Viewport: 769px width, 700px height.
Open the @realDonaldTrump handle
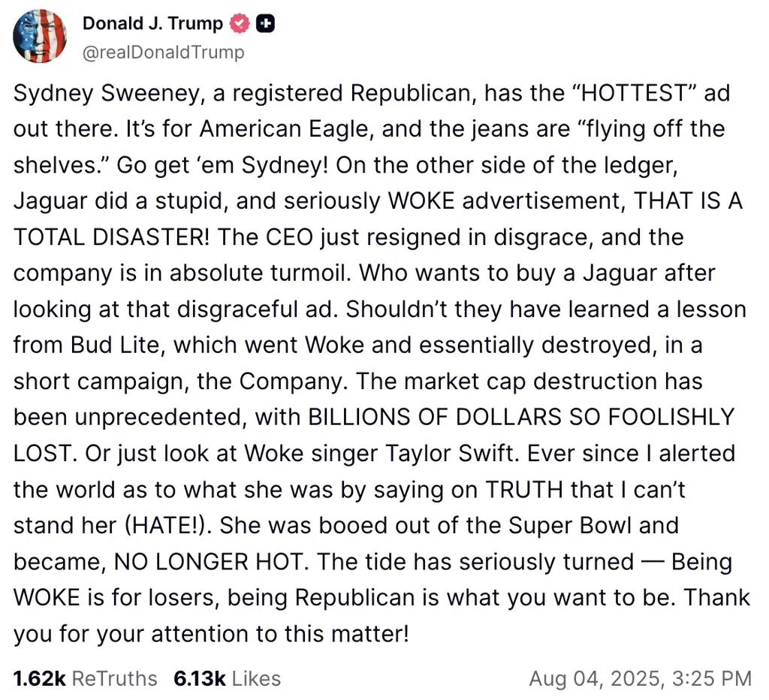(x=162, y=53)
